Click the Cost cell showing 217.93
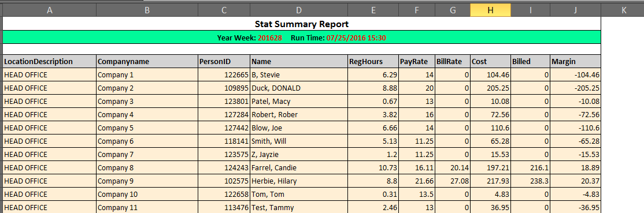Screen dimensions: 644x213 tap(490, 181)
